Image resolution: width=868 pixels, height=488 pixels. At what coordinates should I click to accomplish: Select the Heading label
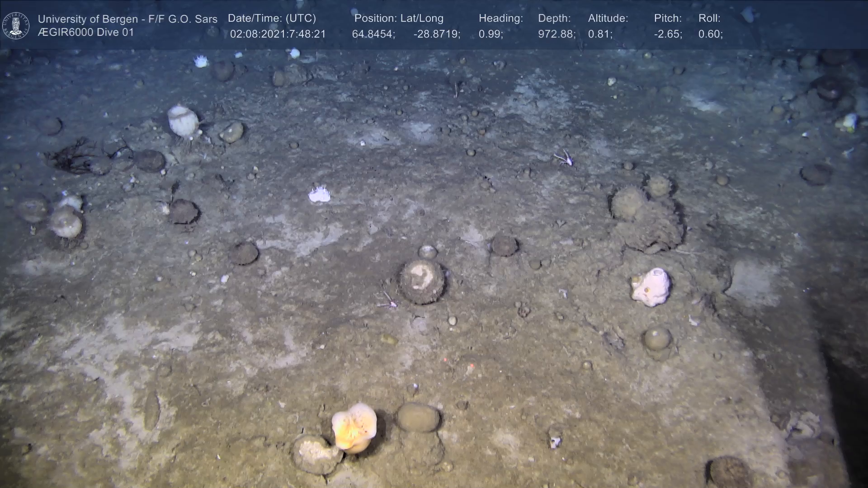[x=500, y=18]
